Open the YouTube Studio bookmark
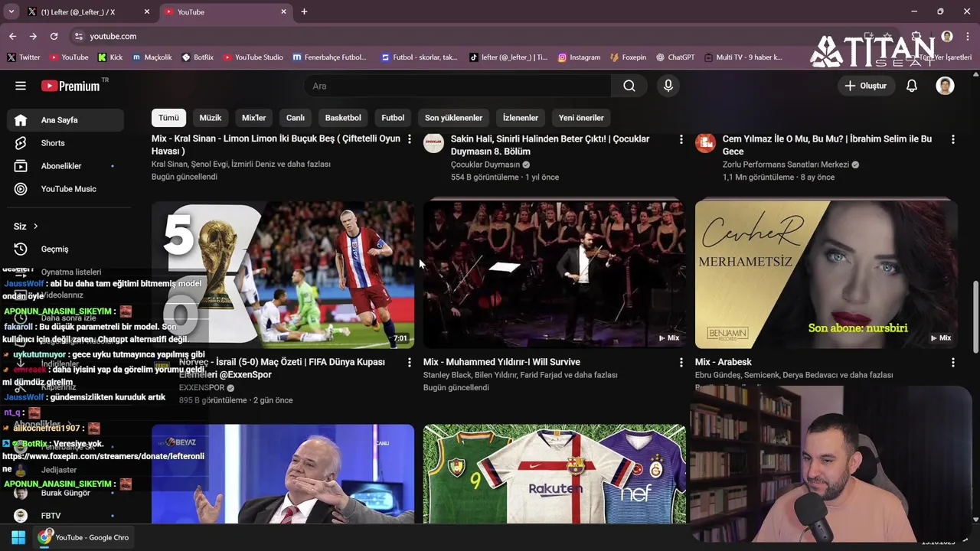 pyautogui.click(x=253, y=57)
